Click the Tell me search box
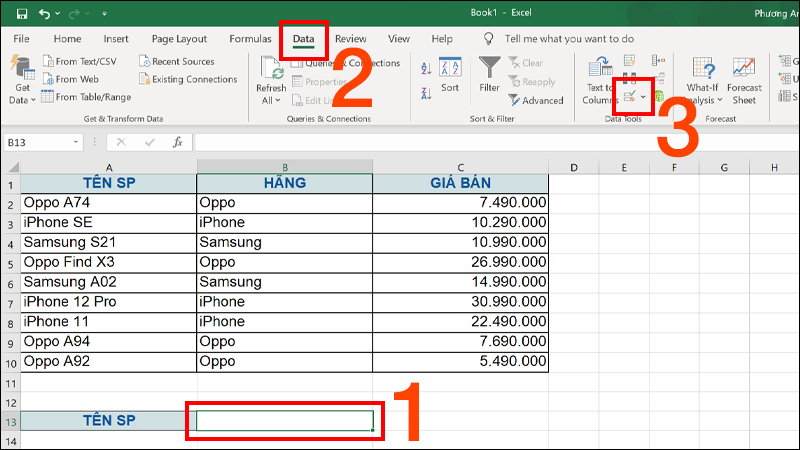This screenshot has height=450, width=800. point(569,38)
